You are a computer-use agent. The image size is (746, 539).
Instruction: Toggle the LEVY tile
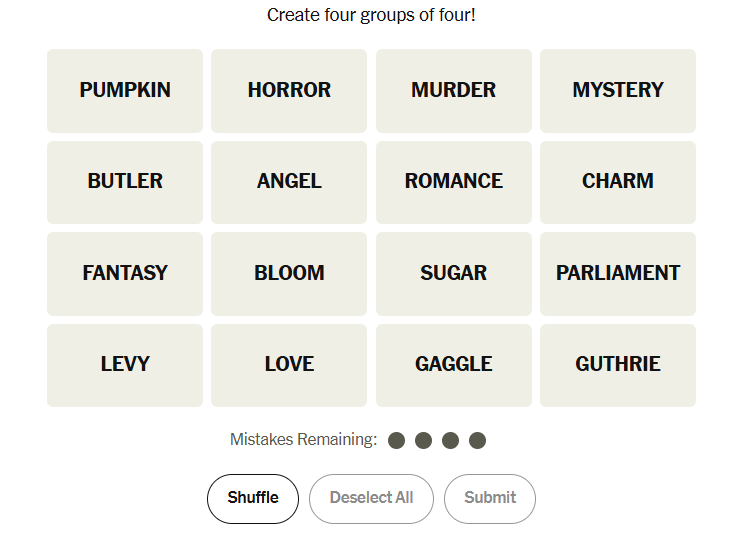click(x=125, y=365)
